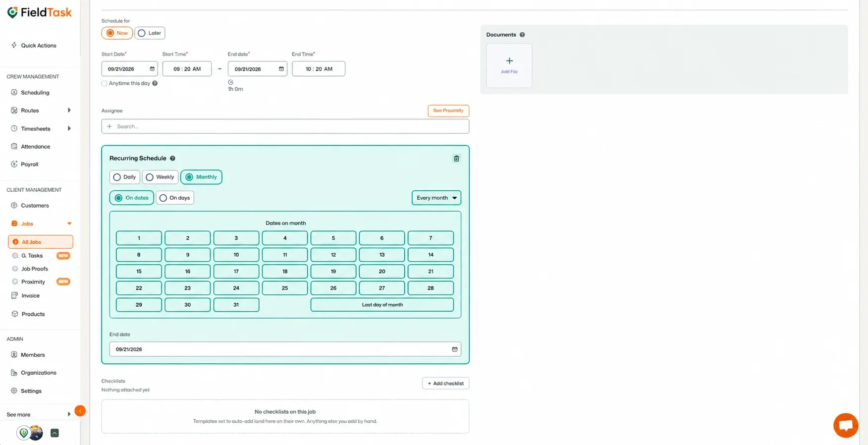The height and width of the screenshot is (445, 868).
Task: Choose On days radio option
Action: tap(175, 198)
